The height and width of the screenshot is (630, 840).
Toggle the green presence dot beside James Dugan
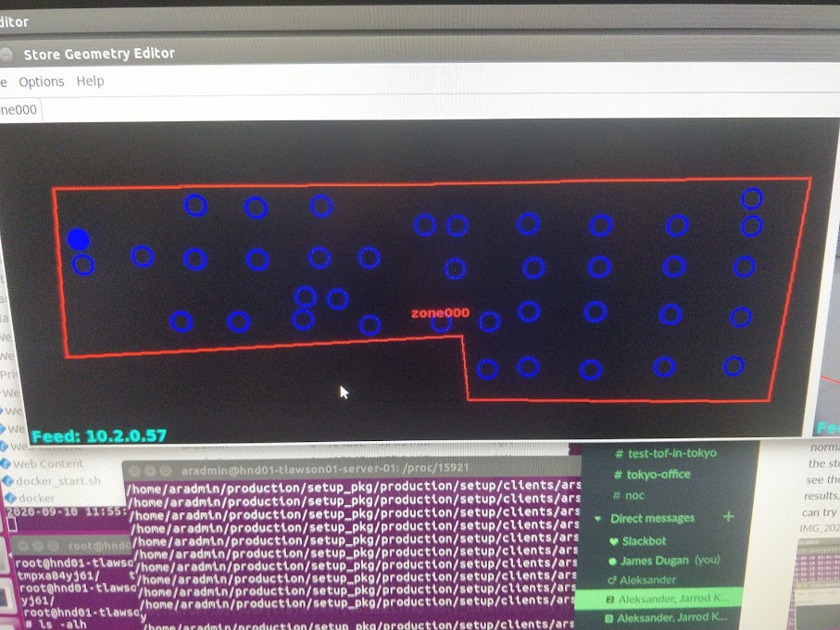point(610,560)
